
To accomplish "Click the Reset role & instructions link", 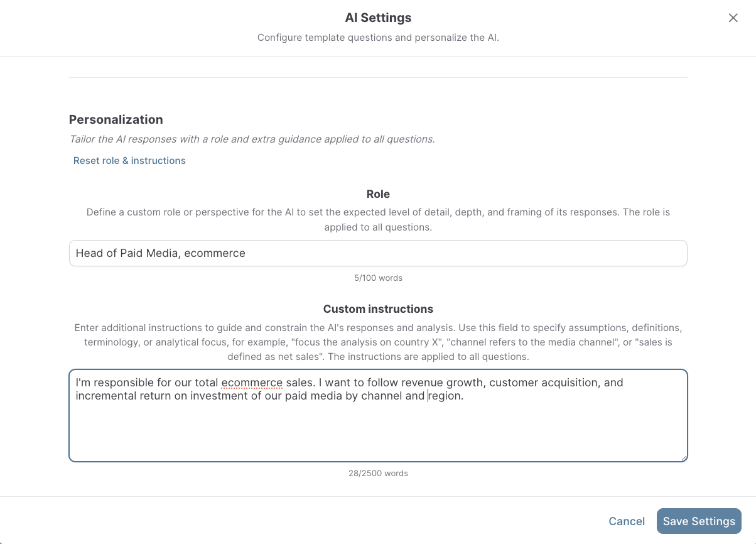I will [x=129, y=161].
